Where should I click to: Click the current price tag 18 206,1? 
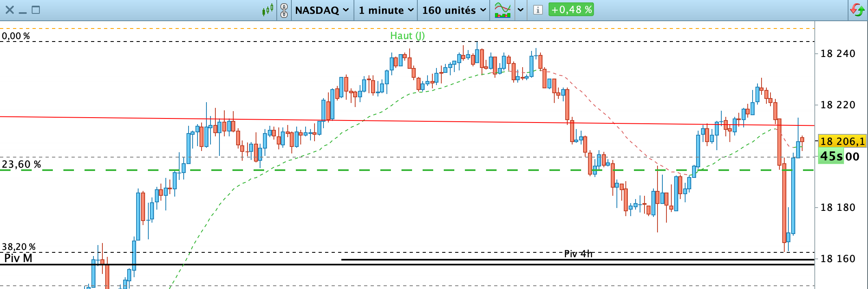click(842, 141)
